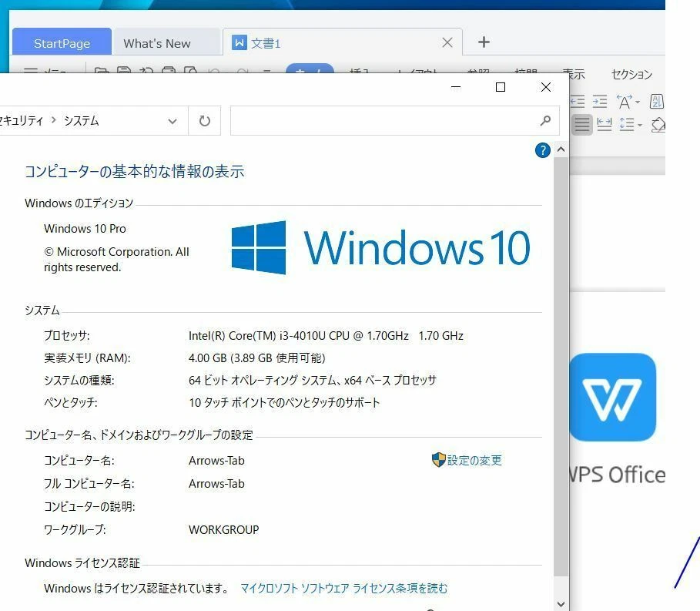
Task: Click scrollbar up arrow in System window
Action: click(561, 149)
